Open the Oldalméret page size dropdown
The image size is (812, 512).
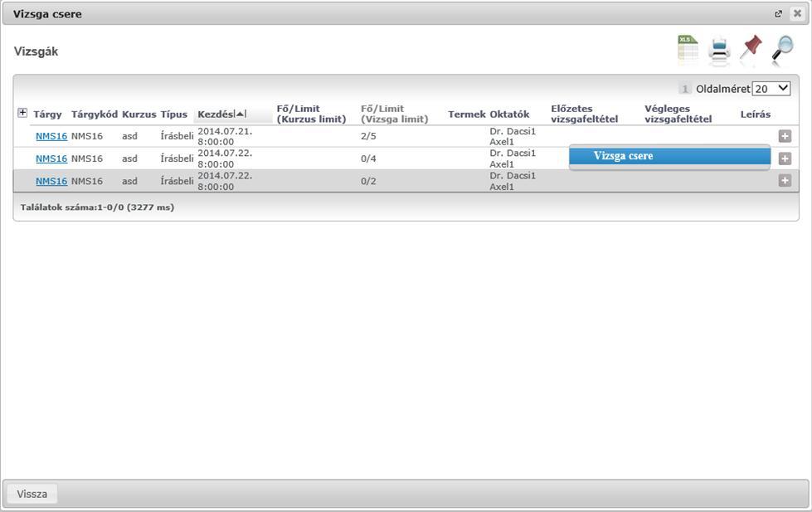(x=771, y=89)
